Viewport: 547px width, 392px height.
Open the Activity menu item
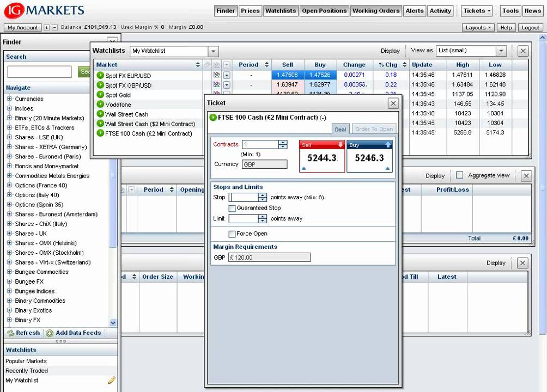pyautogui.click(x=440, y=11)
